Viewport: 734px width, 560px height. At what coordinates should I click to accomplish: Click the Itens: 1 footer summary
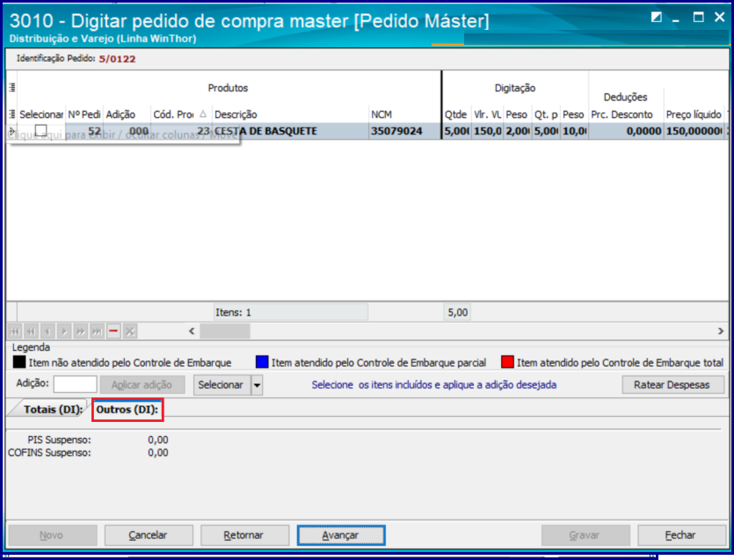pyautogui.click(x=290, y=312)
